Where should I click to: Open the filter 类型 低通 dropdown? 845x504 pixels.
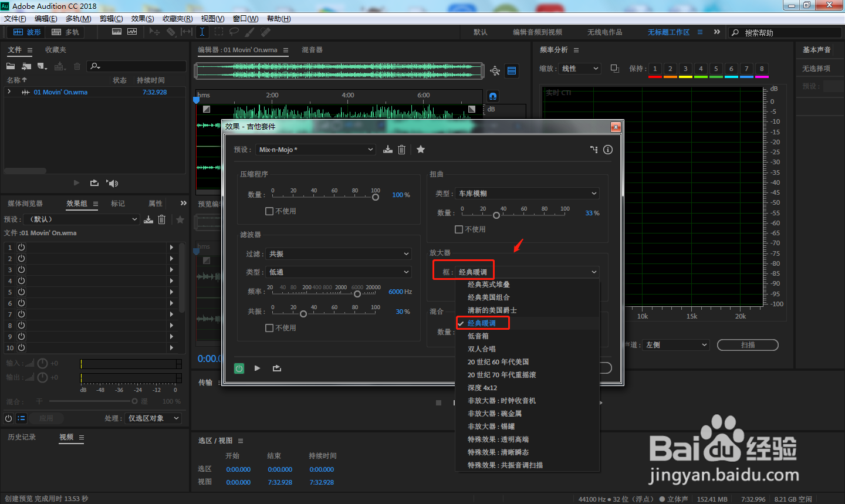point(338,272)
